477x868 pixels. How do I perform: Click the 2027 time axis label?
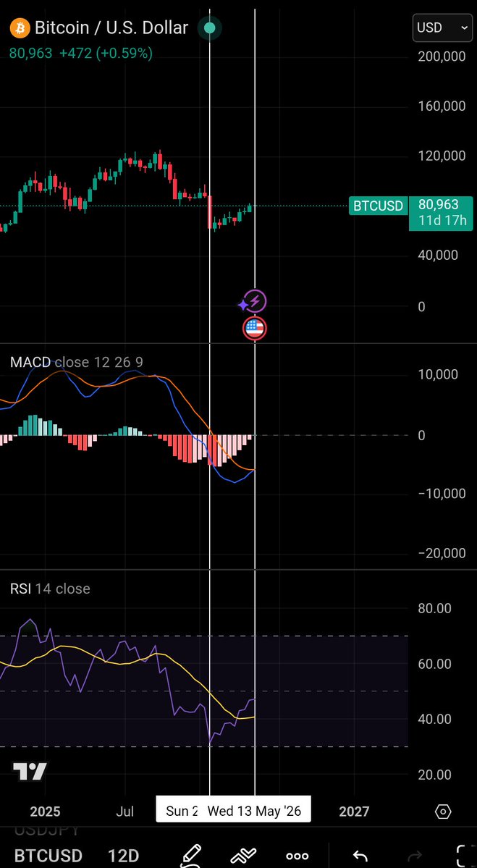354,812
